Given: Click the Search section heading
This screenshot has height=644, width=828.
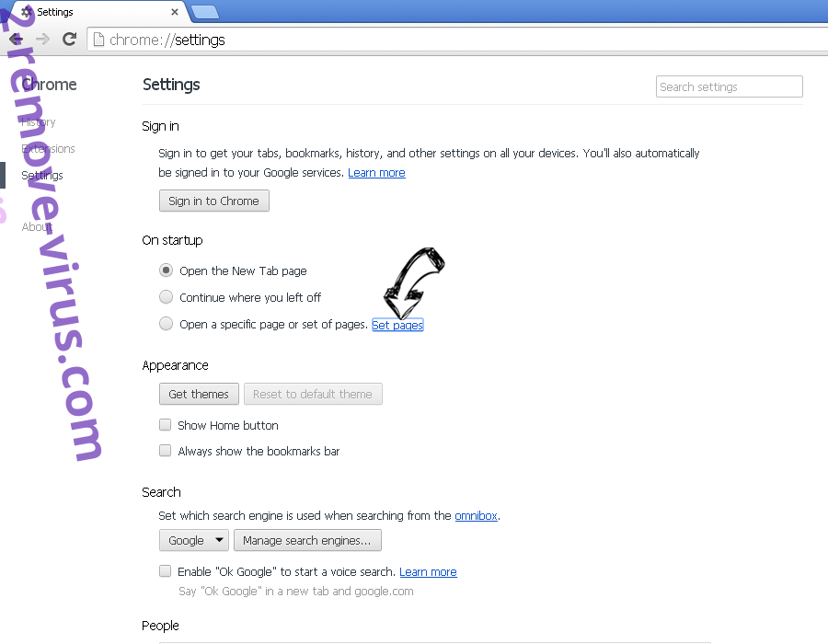Looking at the screenshot, I should [x=161, y=492].
